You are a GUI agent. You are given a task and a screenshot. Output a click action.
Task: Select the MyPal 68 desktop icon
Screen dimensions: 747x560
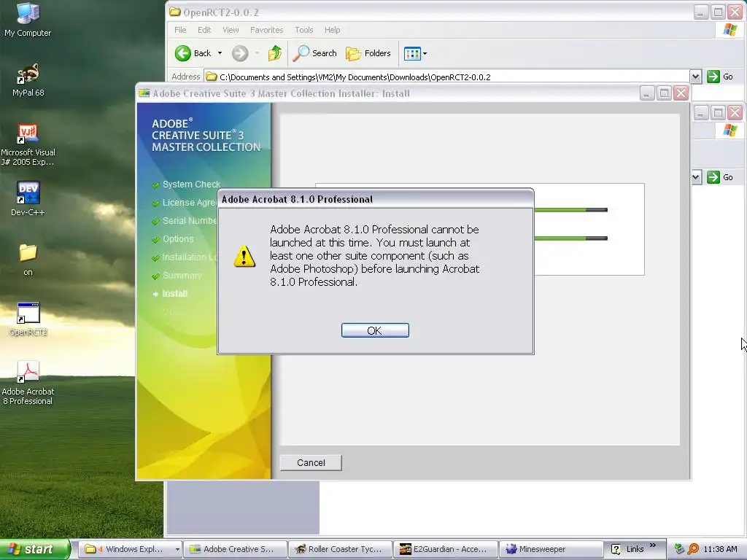28,79
